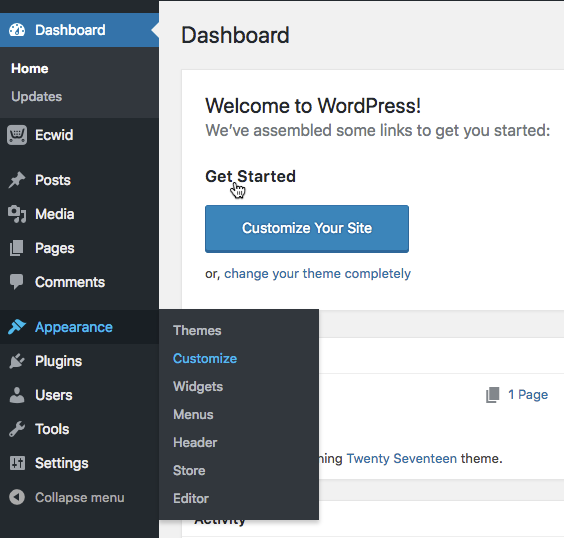Choose Customize from the Appearance flyout
The width and height of the screenshot is (564, 538).
pos(205,359)
